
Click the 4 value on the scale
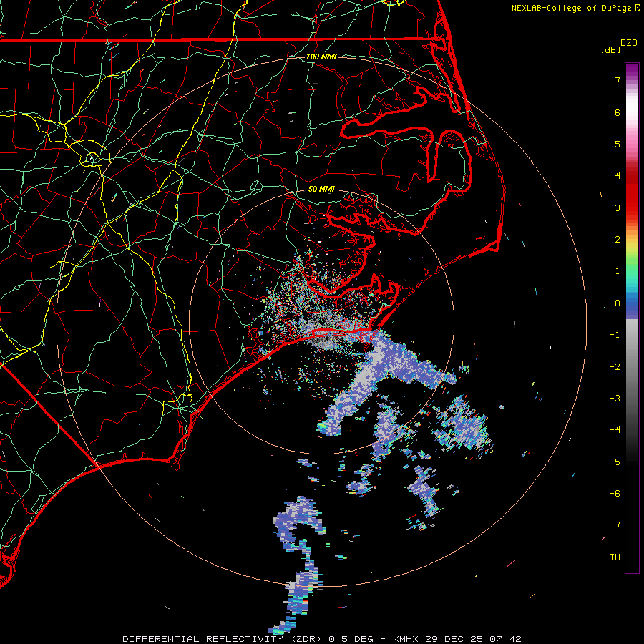618,176
